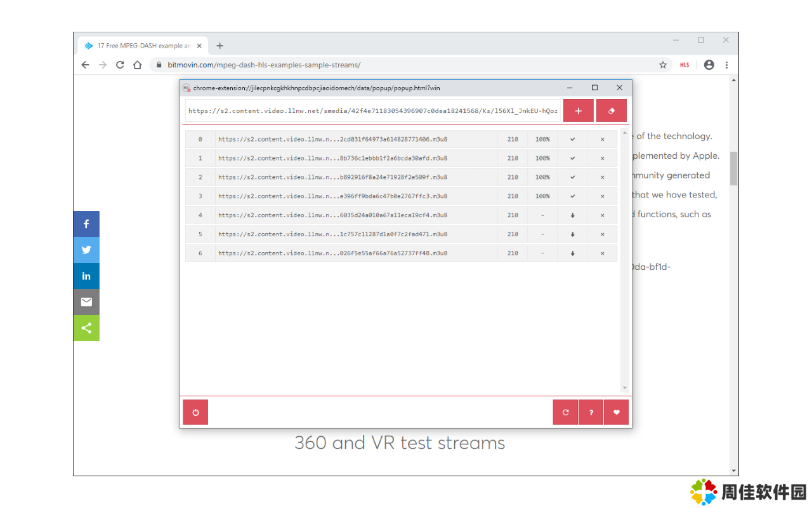Share page on Facebook
This screenshot has height=508, width=812.
(86, 224)
